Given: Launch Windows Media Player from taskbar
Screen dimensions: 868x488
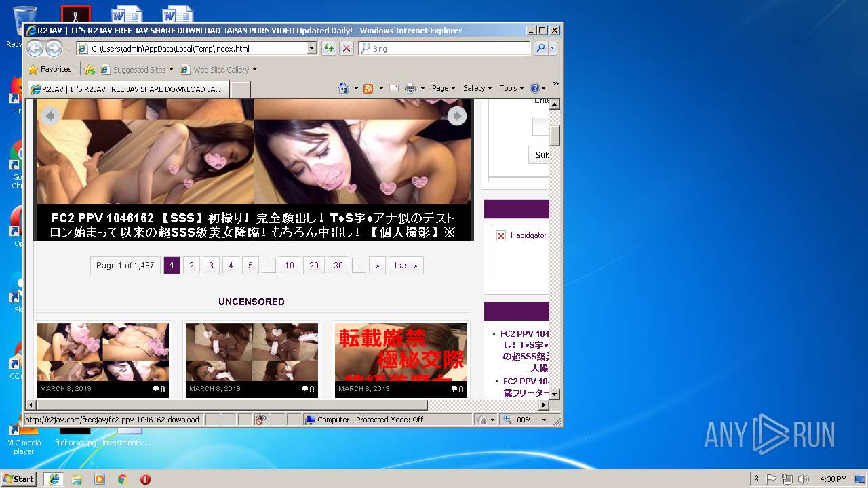Looking at the screenshot, I should (x=100, y=479).
